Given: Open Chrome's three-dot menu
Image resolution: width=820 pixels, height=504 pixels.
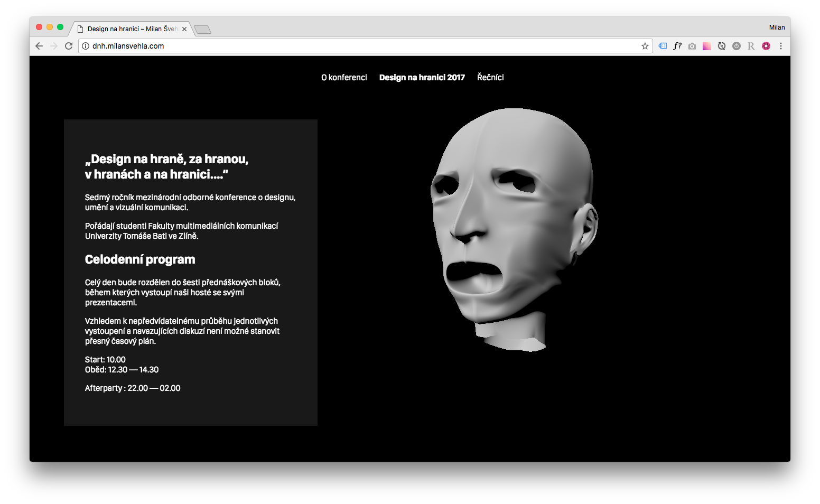Looking at the screenshot, I should [781, 46].
